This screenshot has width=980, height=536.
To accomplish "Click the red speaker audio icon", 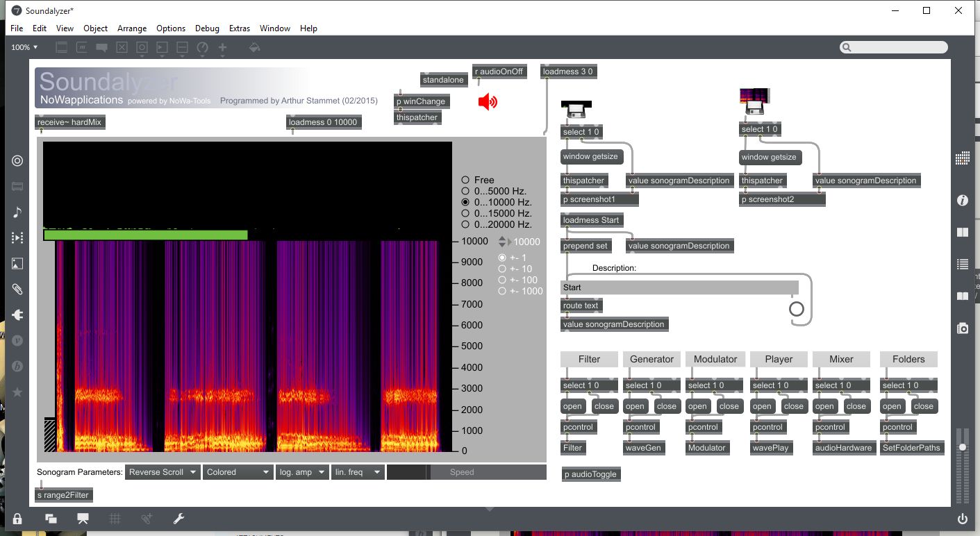I will pyautogui.click(x=488, y=103).
